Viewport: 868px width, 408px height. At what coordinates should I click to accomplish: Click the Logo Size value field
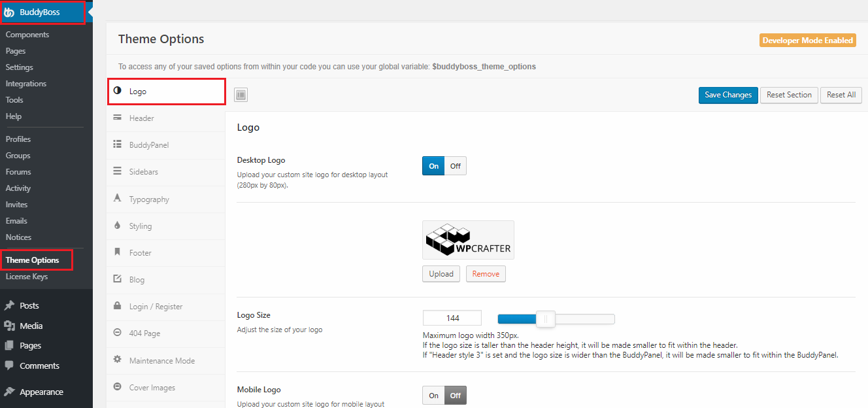(452, 318)
